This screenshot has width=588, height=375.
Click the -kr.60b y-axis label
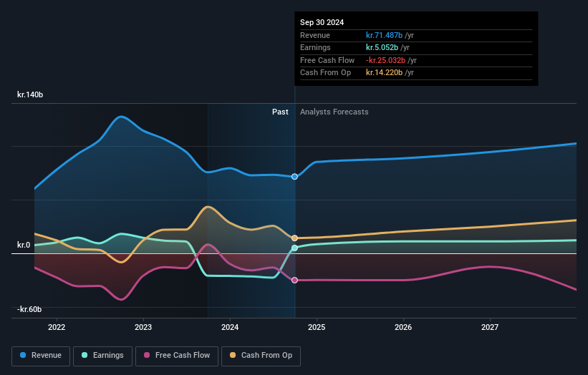29,309
